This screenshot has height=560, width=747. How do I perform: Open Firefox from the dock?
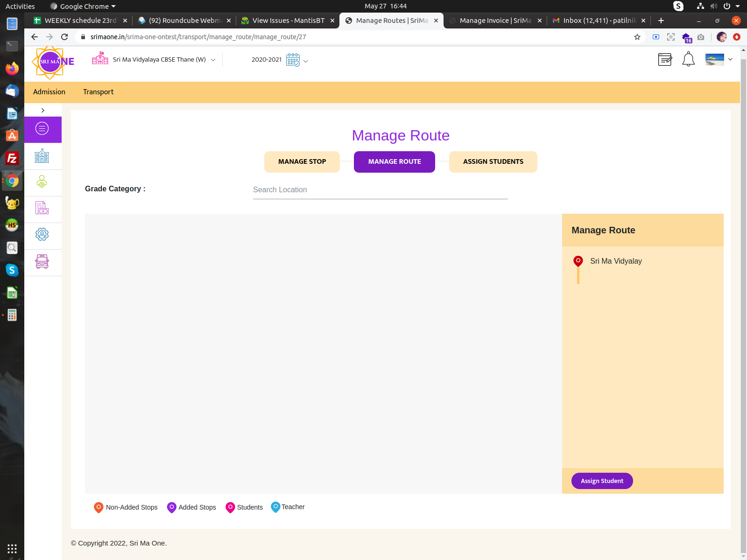(x=12, y=69)
